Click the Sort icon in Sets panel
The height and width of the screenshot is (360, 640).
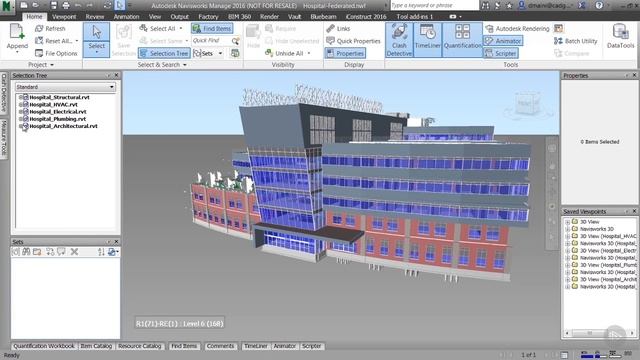click(101, 252)
